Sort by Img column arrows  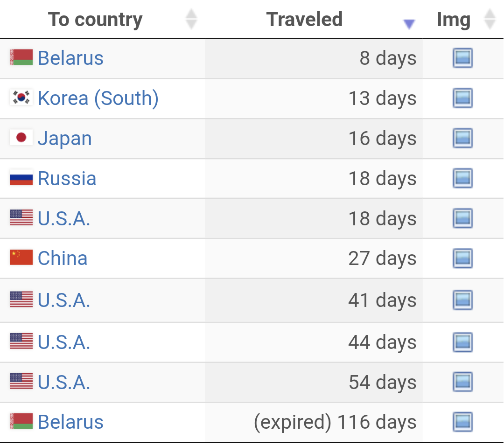tap(490, 20)
